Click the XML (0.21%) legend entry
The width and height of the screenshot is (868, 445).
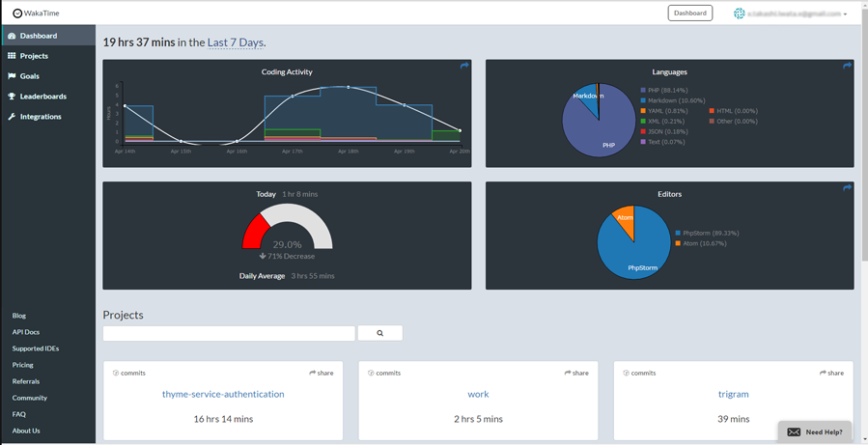[662, 122]
